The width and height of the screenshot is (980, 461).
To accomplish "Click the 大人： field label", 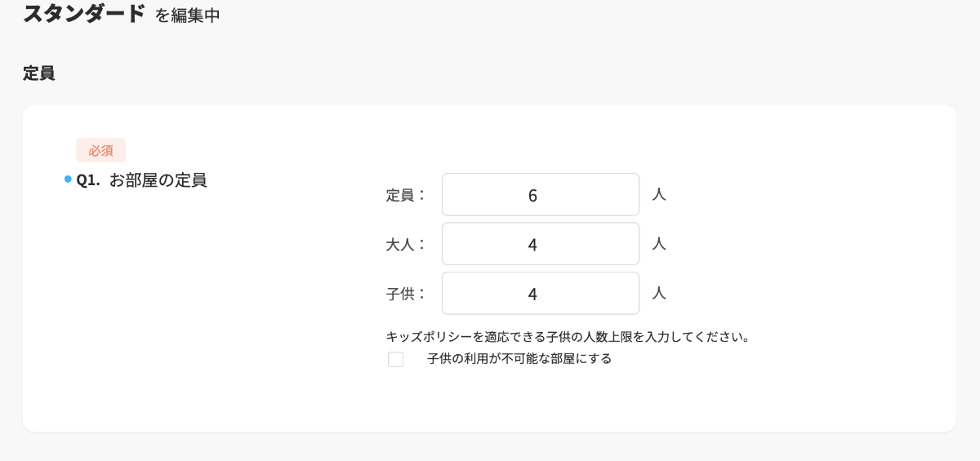I will click(x=406, y=244).
